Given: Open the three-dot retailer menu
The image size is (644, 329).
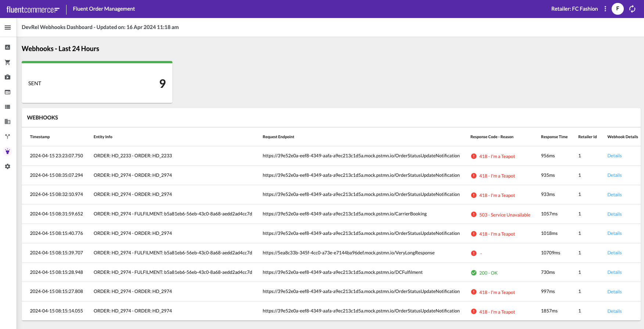Looking at the screenshot, I should pos(605,9).
